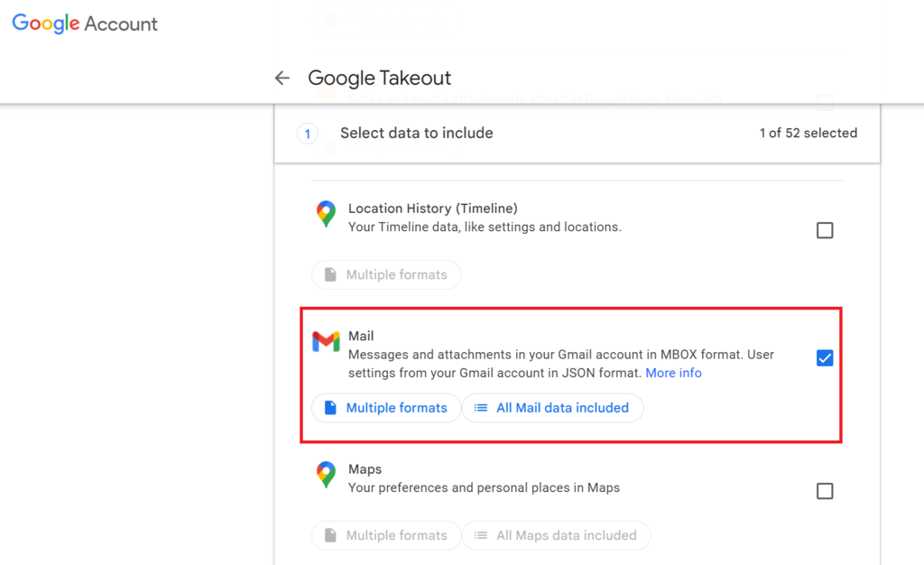The height and width of the screenshot is (565, 924).
Task: Check the Maps checkbox
Action: coord(825,491)
